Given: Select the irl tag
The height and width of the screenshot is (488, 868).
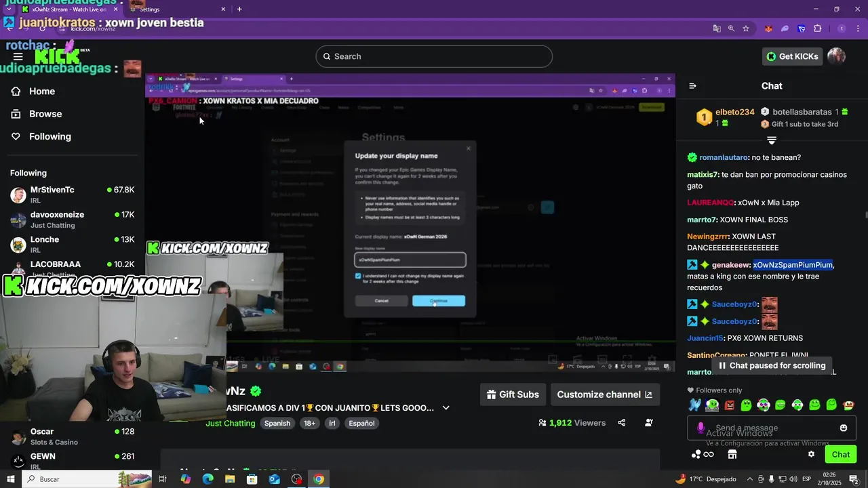Looking at the screenshot, I should point(332,423).
